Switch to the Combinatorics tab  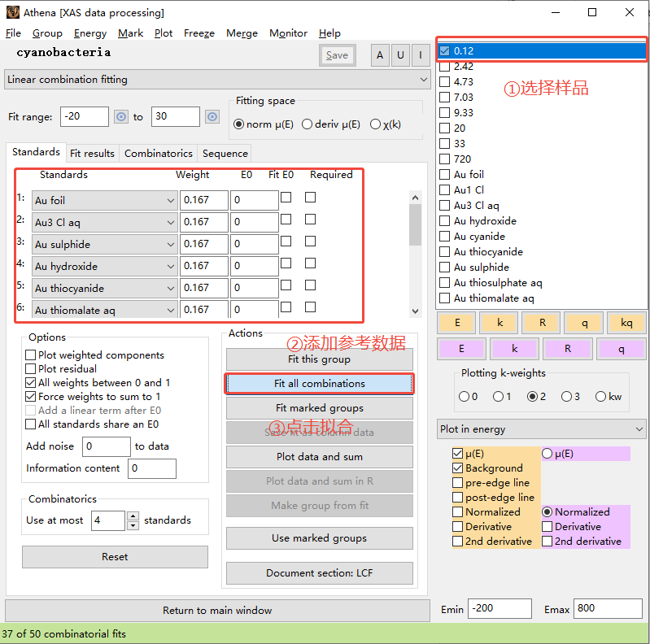159,154
